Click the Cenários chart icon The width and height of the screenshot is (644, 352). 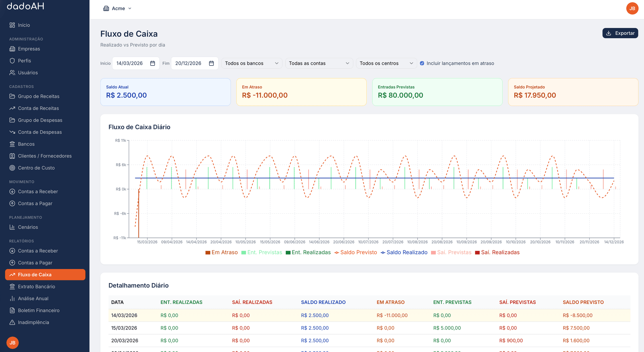click(x=12, y=227)
